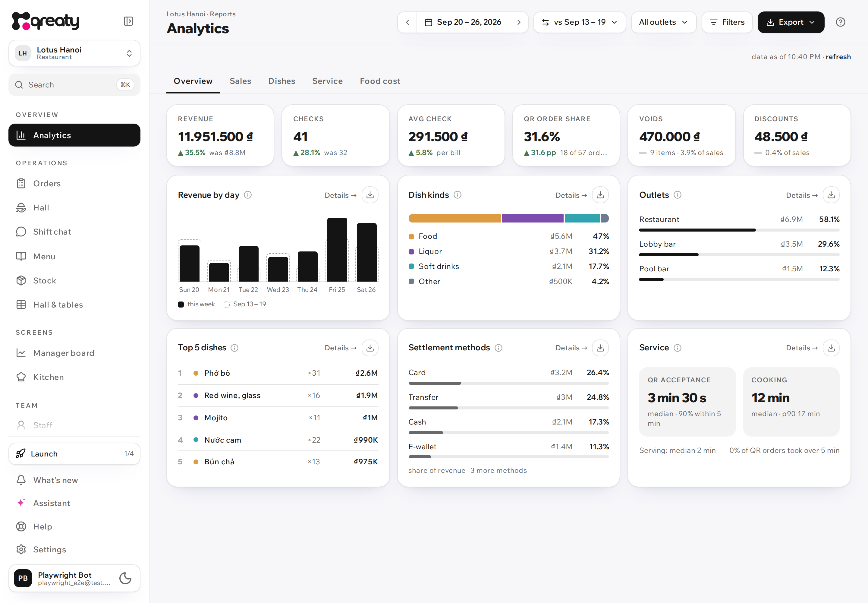868x603 pixels.
Task: Download the Top 5 dishes list
Action: coord(370,348)
